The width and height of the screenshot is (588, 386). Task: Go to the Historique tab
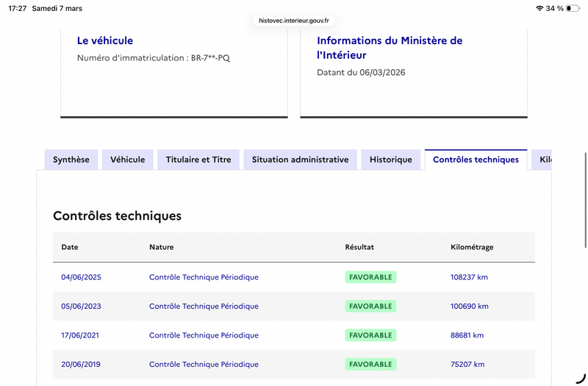pos(391,160)
